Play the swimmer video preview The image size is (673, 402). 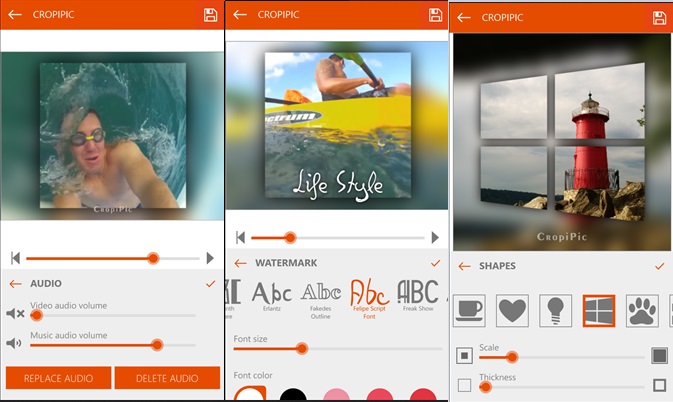(x=210, y=258)
